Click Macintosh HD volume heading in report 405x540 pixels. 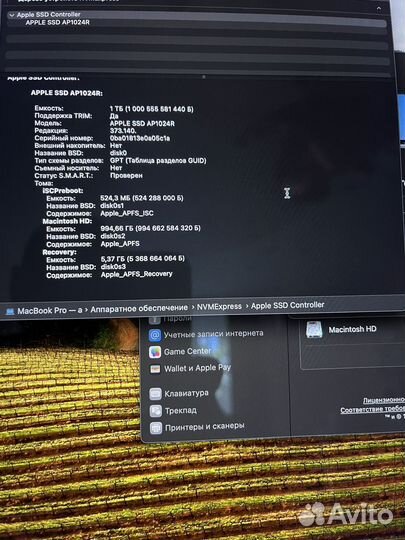point(67,221)
